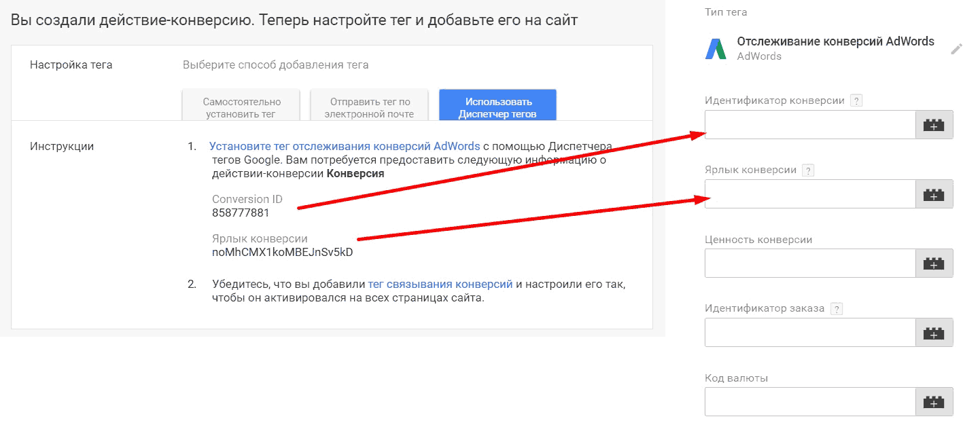Show help for Идентификатор конверсии
This screenshot has height=421, width=980.
point(856,101)
